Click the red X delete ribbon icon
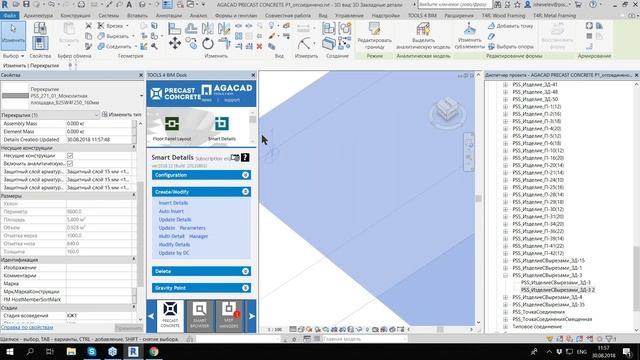 coord(259,47)
